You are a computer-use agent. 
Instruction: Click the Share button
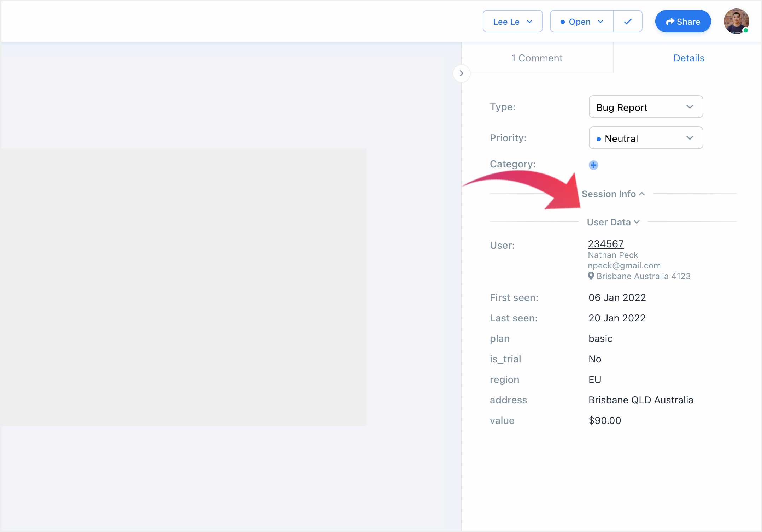click(x=683, y=22)
